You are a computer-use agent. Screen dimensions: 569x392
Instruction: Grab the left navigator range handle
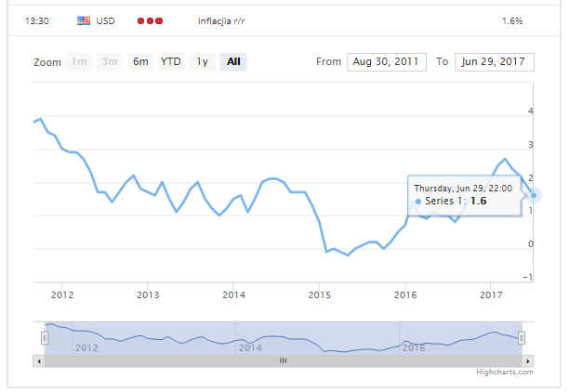tap(45, 338)
